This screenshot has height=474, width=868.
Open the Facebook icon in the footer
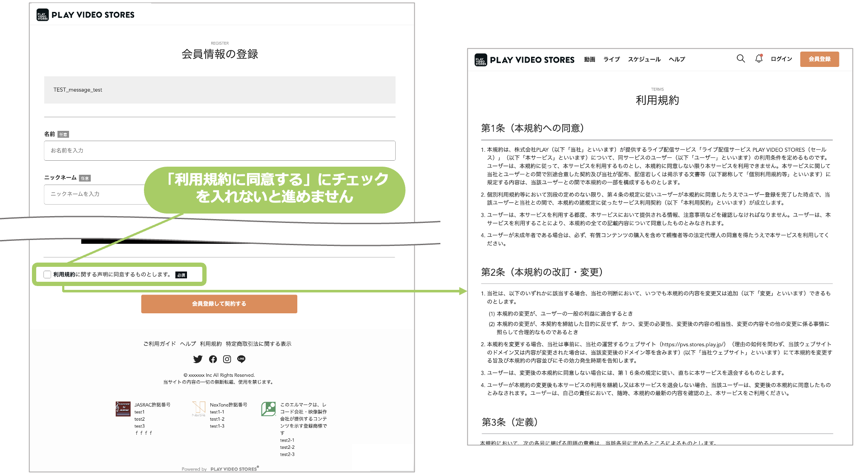pyautogui.click(x=213, y=359)
